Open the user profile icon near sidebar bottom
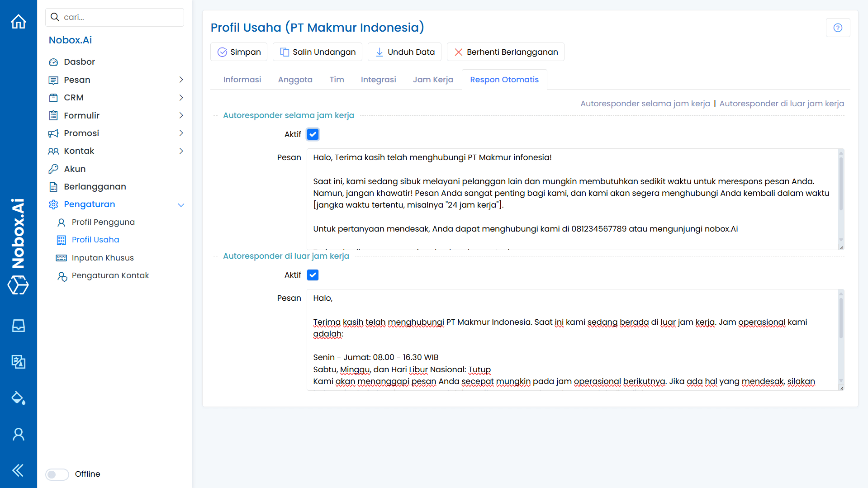This screenshot has width=868, height=488. tap(18, 434)
